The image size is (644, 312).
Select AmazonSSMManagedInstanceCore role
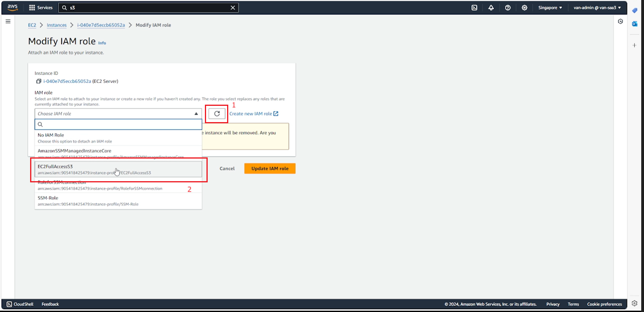118,153
